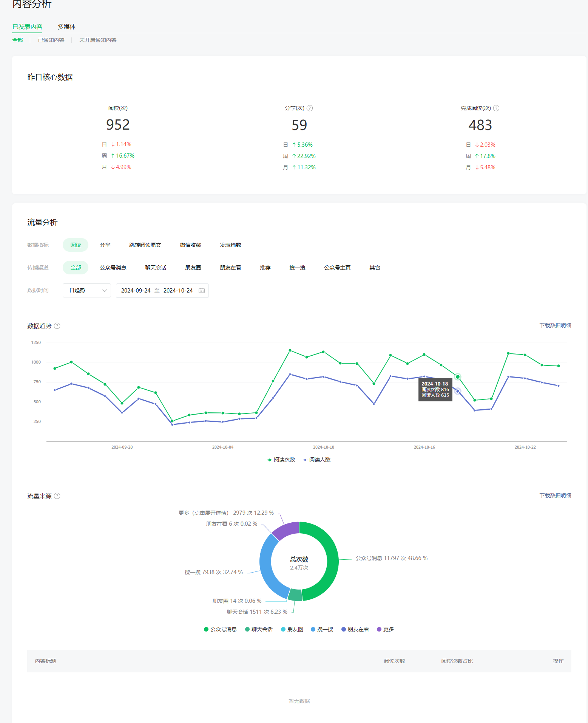Select 全部 content filter sub-tab
Viewport: 588px width, 723px height.
coord(18,40)
